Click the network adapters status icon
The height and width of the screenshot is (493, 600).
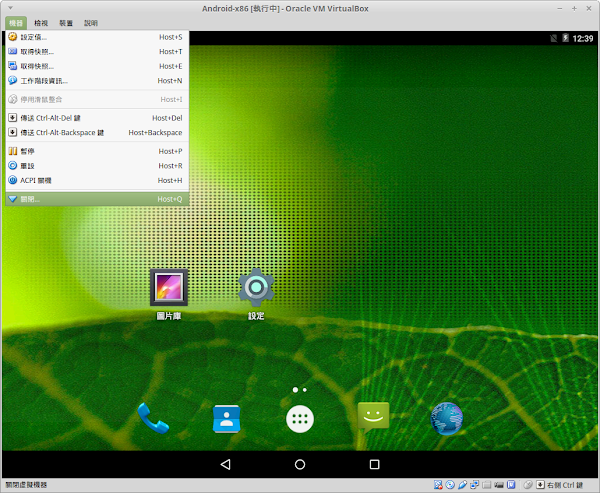pos(474,485)
